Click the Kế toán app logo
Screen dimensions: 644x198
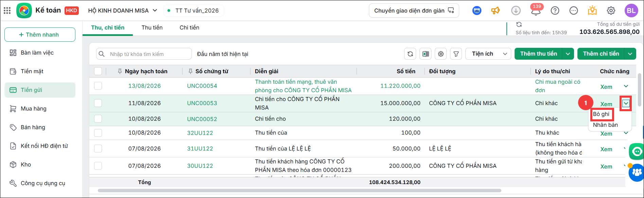click(24, 11)
